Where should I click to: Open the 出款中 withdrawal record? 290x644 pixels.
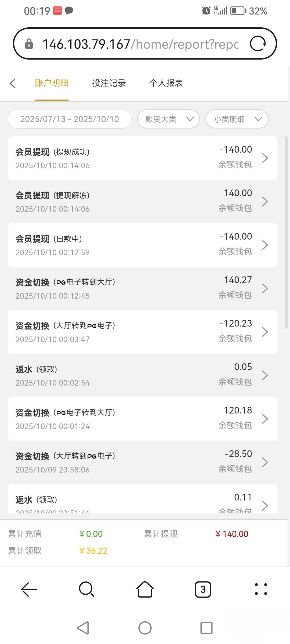[143, 245]
